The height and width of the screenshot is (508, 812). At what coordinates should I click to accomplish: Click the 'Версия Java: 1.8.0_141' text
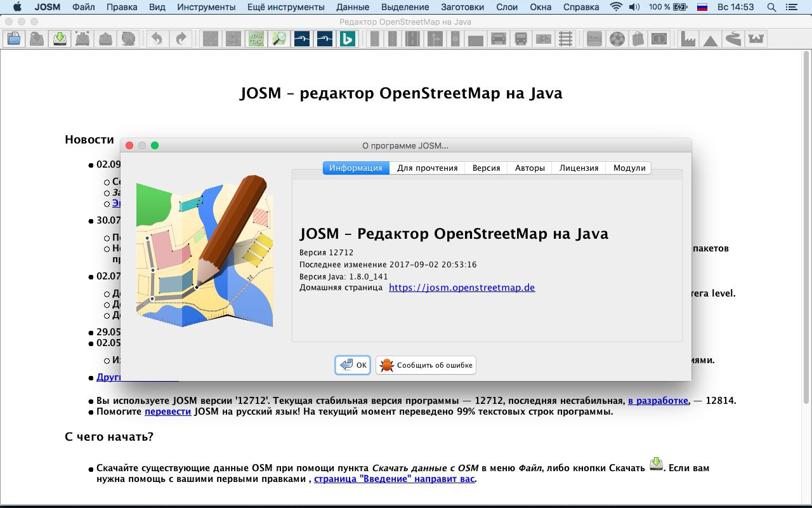343,276
